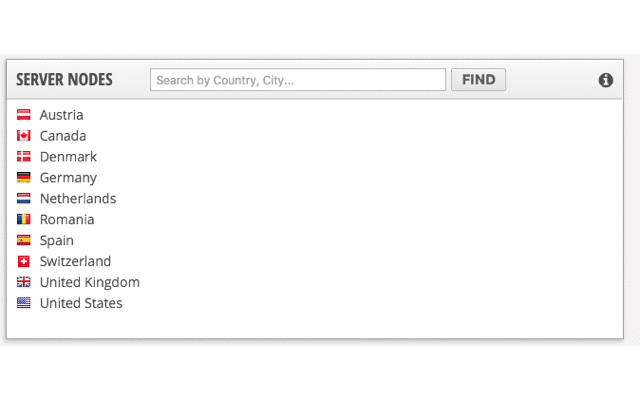Select United Kingdom server node

tap(90, 283)
